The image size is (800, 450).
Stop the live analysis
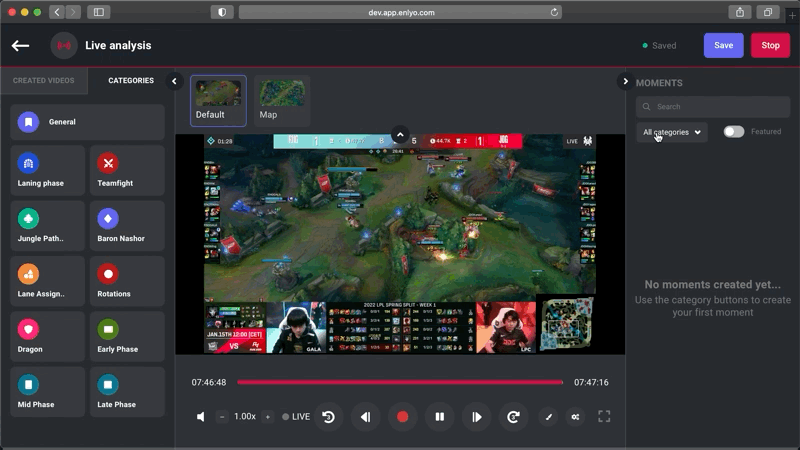point(770,45)
